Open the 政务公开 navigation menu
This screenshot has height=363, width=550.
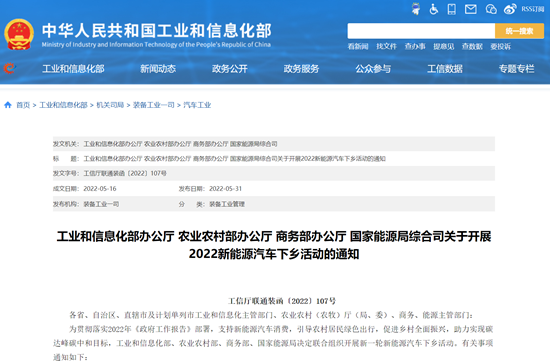(230, 69)
